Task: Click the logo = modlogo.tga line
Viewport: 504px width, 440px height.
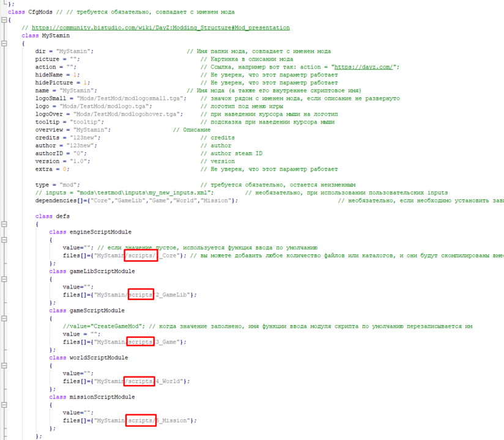Action: [x=94, y=106]
